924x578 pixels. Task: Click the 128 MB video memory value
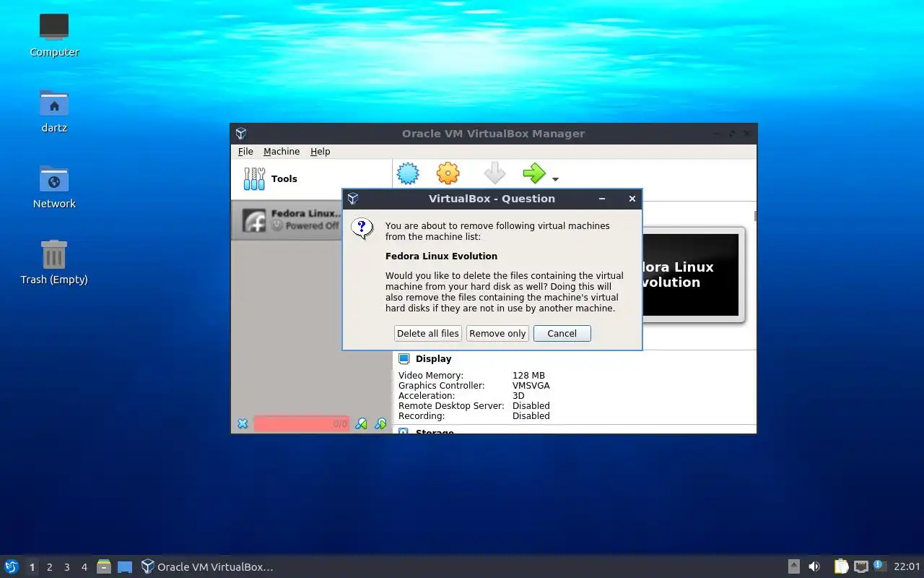pyautogui.click(x=528, y=375)
